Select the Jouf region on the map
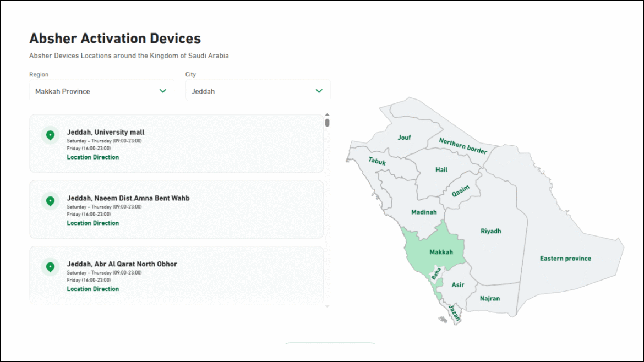This screenshot has width=644, height=362. pos(404,138)
